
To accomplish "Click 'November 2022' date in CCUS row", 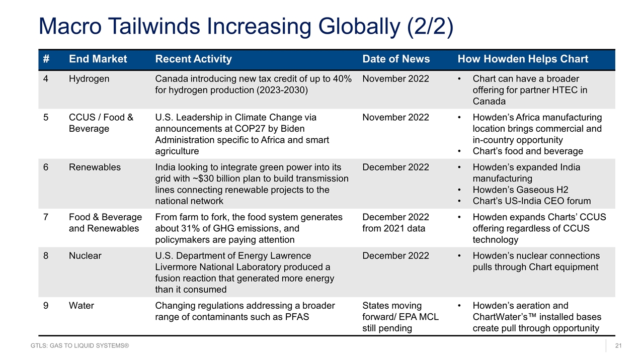I will coord(396,118).
